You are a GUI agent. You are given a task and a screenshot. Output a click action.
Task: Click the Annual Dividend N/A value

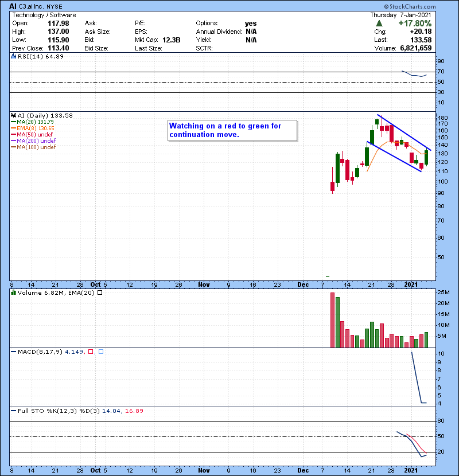251,32
